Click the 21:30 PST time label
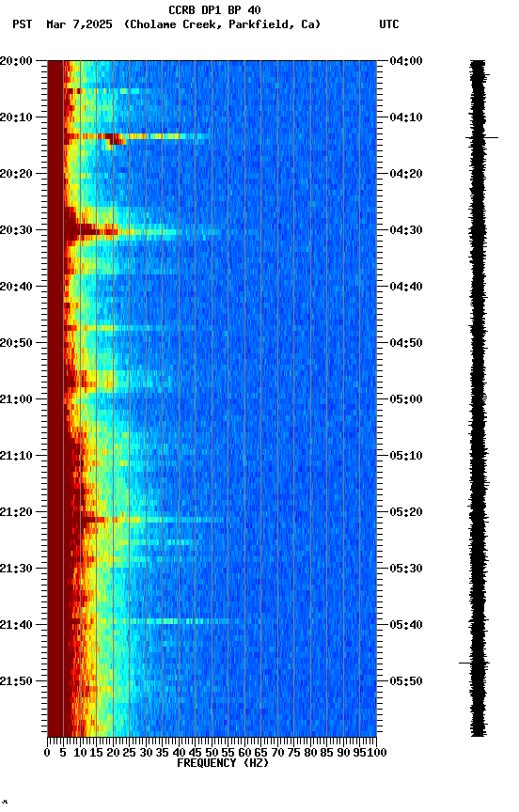 pos(16,570)
